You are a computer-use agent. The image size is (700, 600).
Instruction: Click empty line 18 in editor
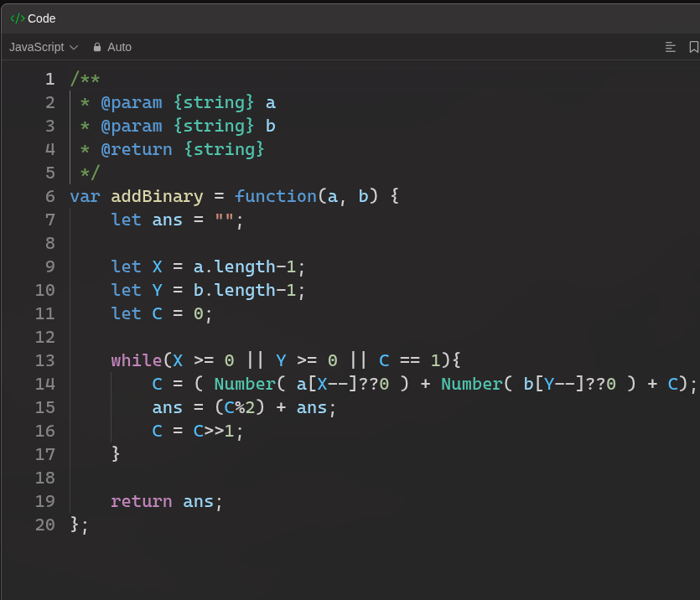[x=384, y=478]
